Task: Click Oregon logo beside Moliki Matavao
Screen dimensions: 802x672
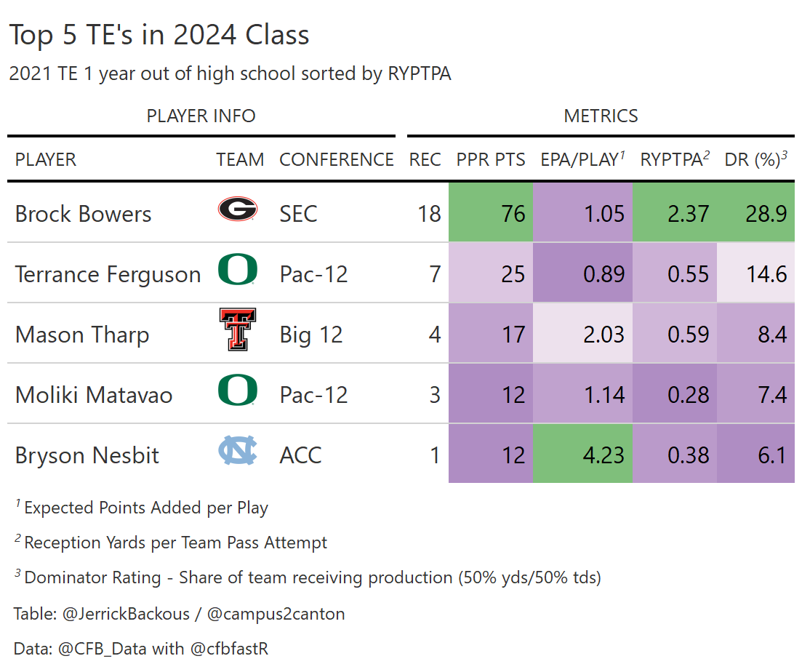Action: pos(238,391)
